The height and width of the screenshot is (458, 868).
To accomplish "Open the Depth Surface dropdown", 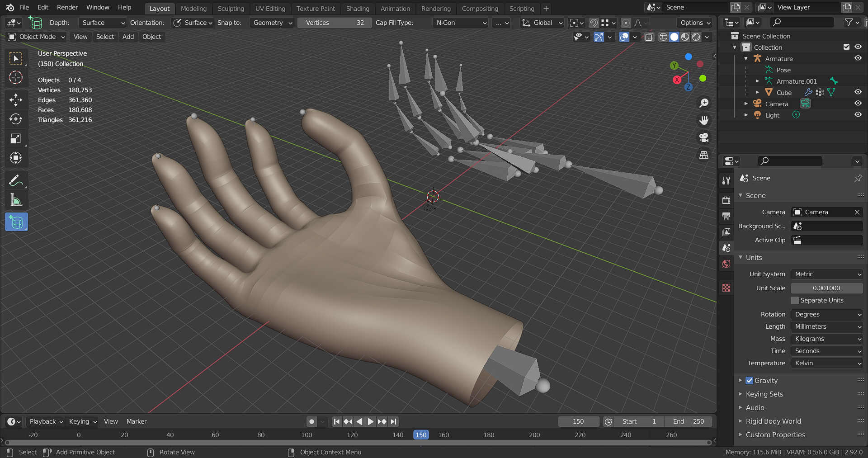I will pyautogui.click(x=103, y=23).
